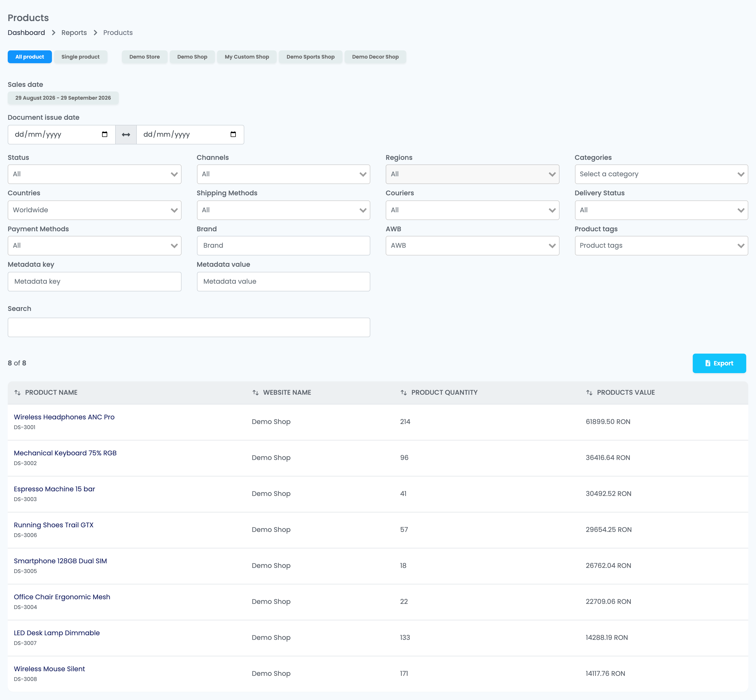Open the sales date range picker
Screen dimensions: 756x700
(x=63, y=98)
